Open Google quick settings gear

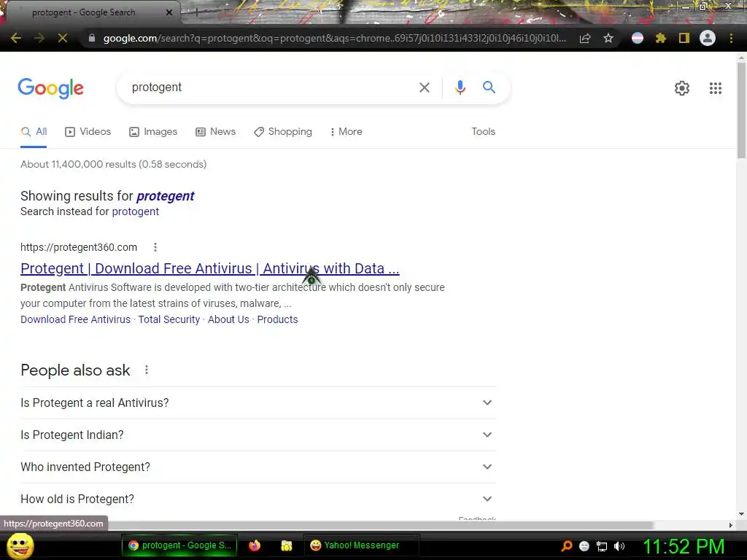[x=682, y=88]
